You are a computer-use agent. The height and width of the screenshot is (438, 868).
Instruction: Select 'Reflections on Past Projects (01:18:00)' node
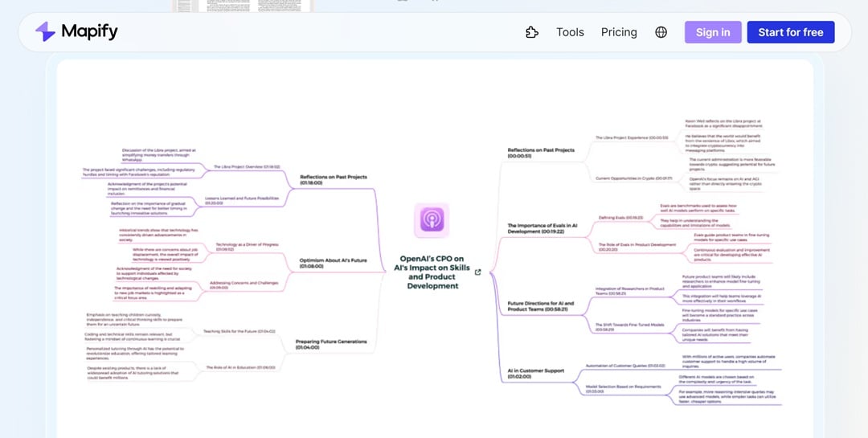tap(334, 179)
